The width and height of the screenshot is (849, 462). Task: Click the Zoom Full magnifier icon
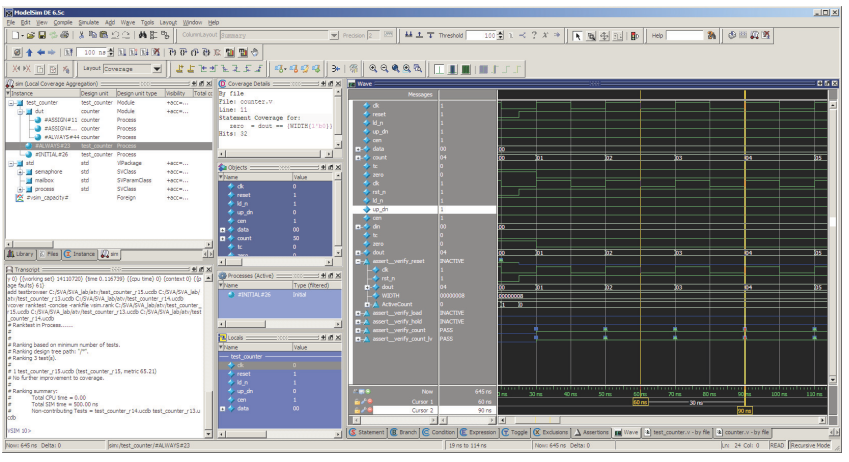coord(396,69)
